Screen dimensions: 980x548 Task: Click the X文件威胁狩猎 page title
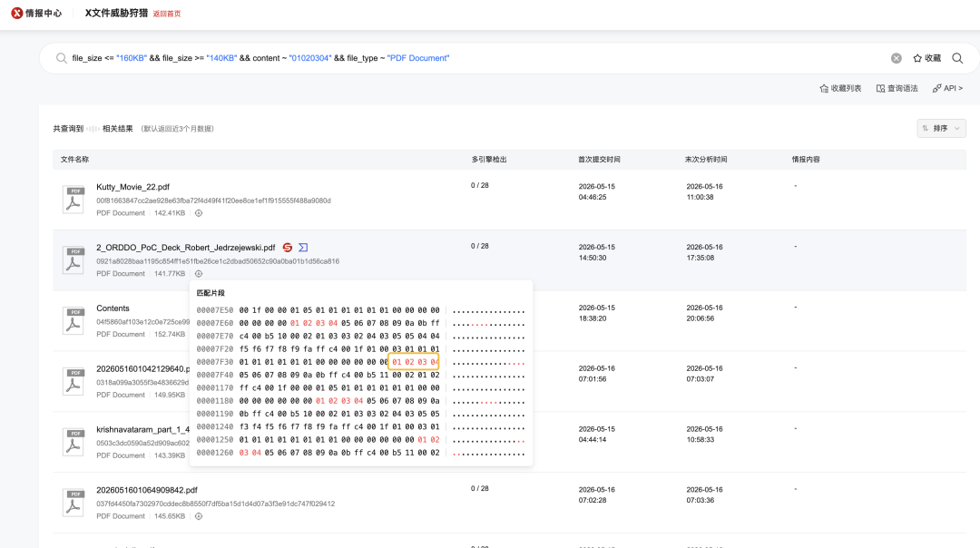(116, 13)
